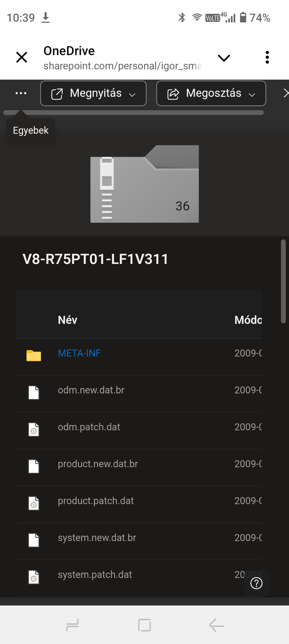Image resolution: width=289 pixels, height=644 pixels.
Task: Click the odm.patch.dat file icon
Action: tap(34, 429)
